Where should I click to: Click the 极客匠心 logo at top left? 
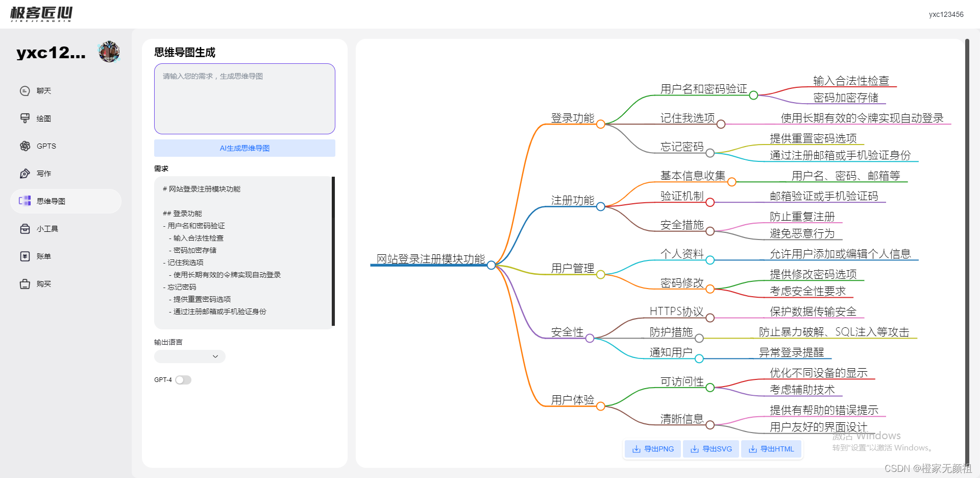click(x=41, y=14)
